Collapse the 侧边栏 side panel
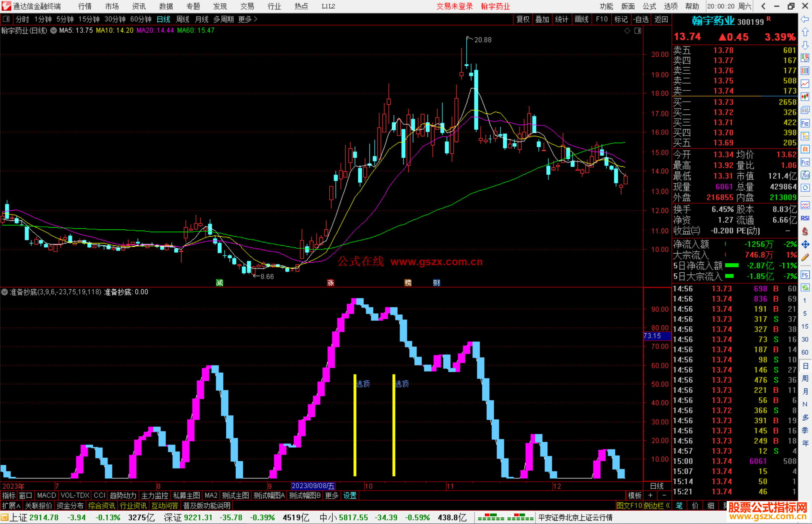 point(657,506)
